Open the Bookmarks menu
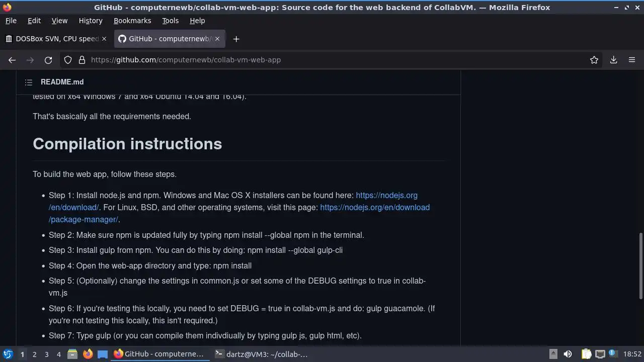Screen dimensions: 644x362 tap(132, 21)
